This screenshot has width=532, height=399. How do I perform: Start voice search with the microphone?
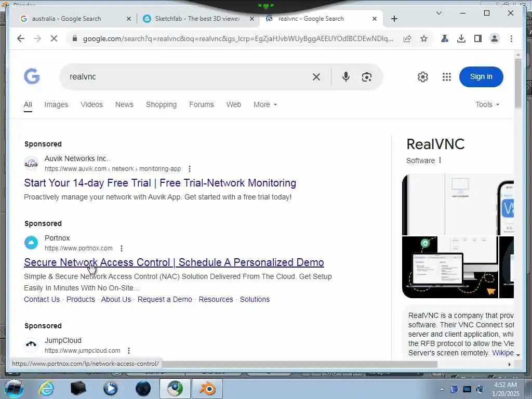pyautogui.click(x=345, y=77)
